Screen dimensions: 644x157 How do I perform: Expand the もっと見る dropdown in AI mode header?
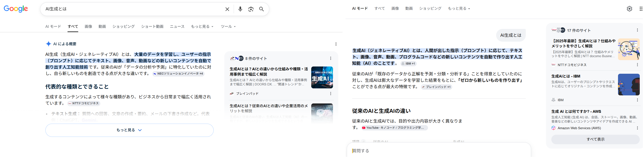pyautogui.click(x=459, y=8)
